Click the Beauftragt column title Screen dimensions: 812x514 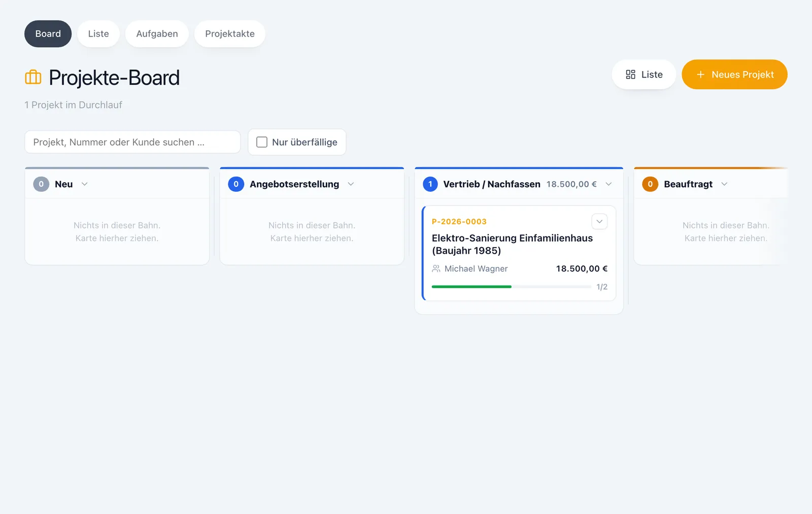point(688,184)
